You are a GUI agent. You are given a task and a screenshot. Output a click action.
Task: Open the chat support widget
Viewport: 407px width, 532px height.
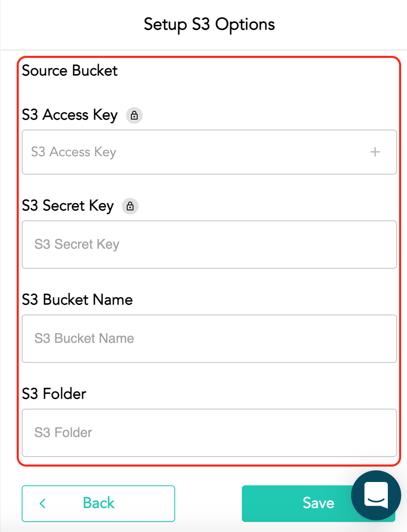click(x=376, y=495)
